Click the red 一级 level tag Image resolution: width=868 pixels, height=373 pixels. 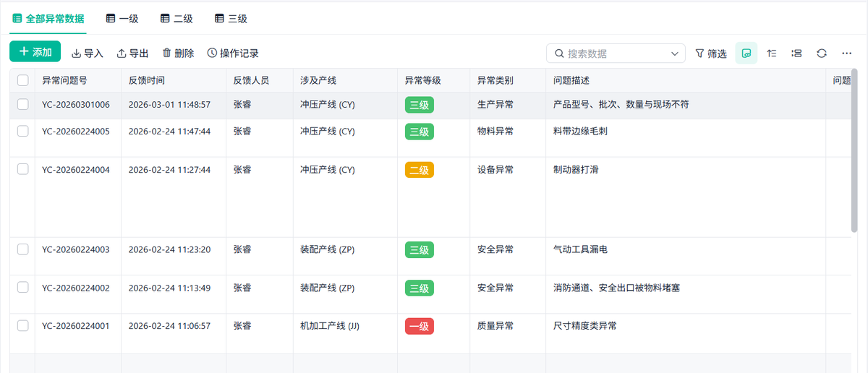420,326
